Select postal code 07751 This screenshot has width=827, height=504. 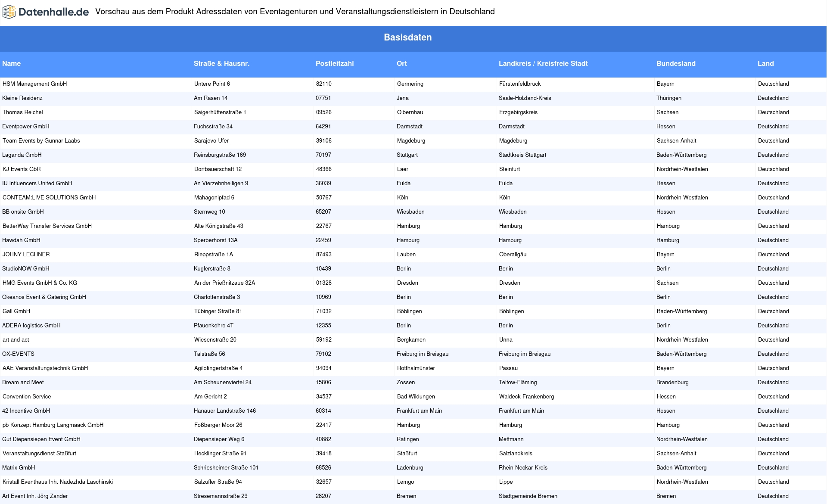pos(323,98)
